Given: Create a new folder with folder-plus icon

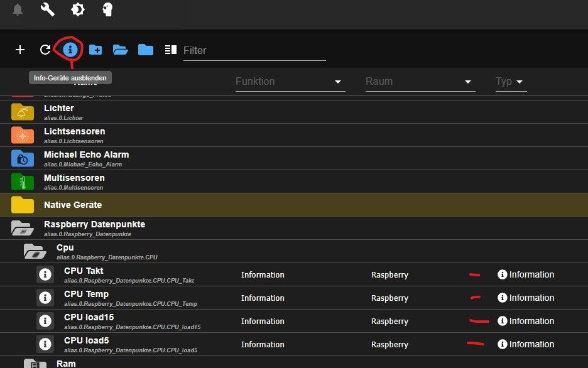Looking at the screenshot, I should pyautogui.click(x=95, y=50).
